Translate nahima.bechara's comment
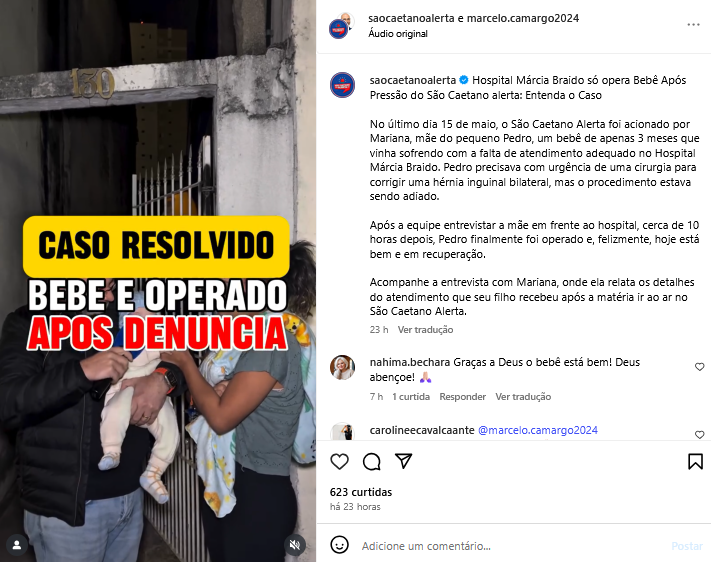This screenshot has height=562, width=711. pos(523,396)
